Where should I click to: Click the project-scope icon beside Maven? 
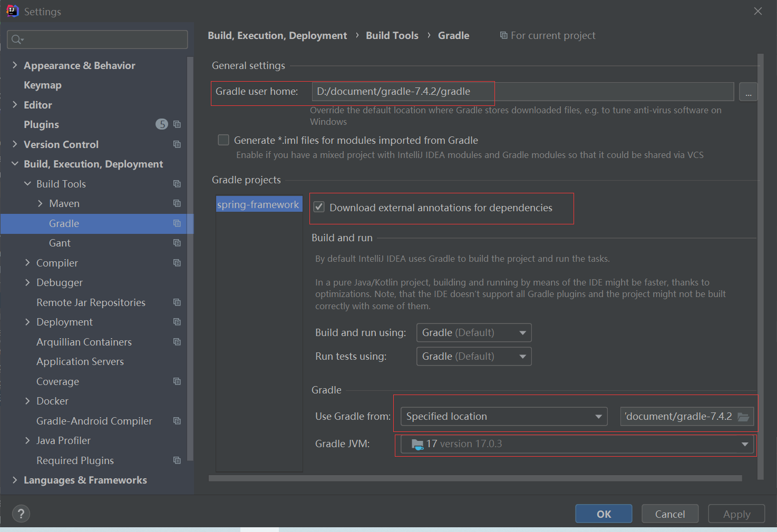[x=177, y=203]
